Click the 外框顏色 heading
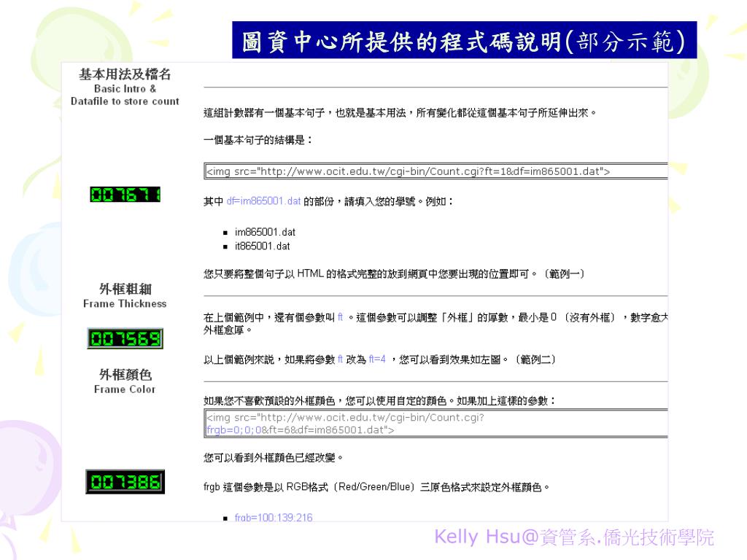Screen dimensions: 747x560 tap(125, 374)
